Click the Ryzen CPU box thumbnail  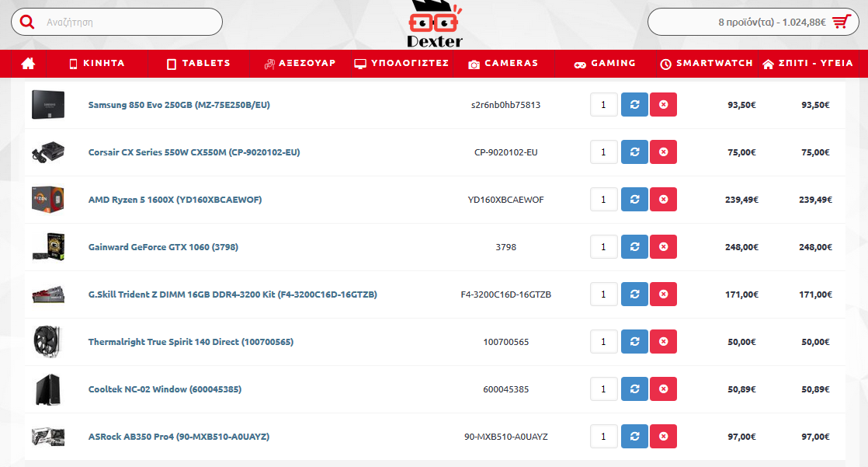[48, 200]
